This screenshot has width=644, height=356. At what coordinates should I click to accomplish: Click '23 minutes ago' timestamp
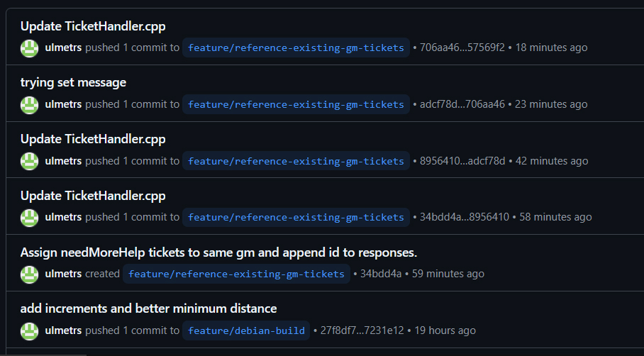click(551, 104)
